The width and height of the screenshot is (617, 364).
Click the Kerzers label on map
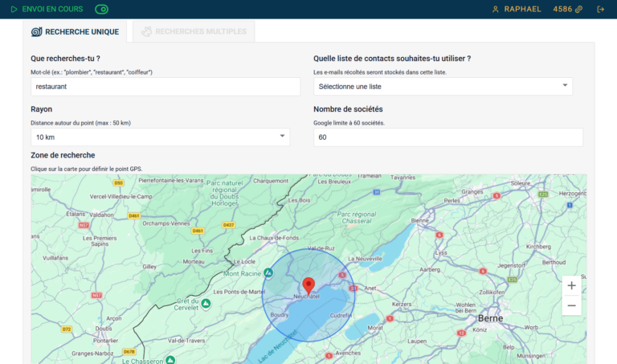[402, 305]
